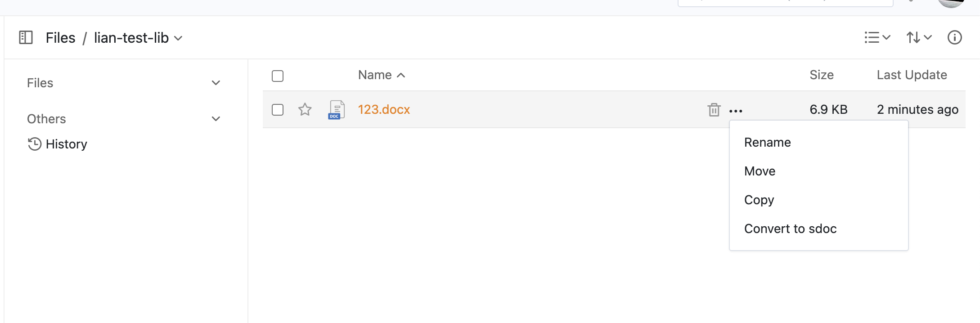Viewport: 980px width, 323px height.
Task: Open the sort order dropdown
Action: pyautogui.click(x=919, y=37)
